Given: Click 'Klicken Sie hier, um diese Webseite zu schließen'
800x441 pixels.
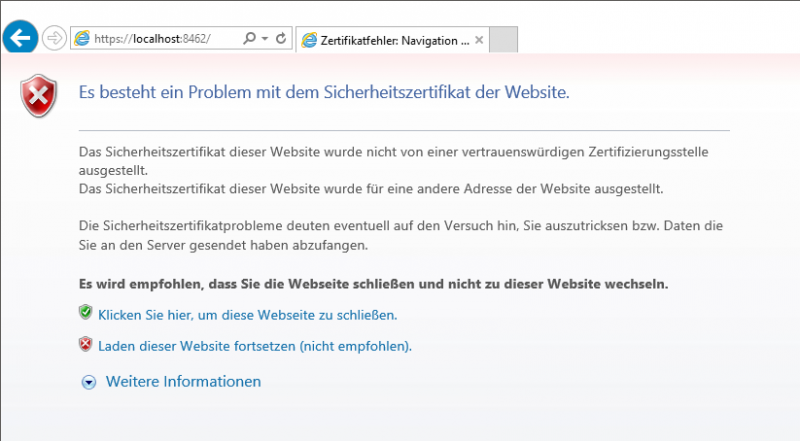Looking at the screenshot, I should pyautogui.click(x=247, y=315).
